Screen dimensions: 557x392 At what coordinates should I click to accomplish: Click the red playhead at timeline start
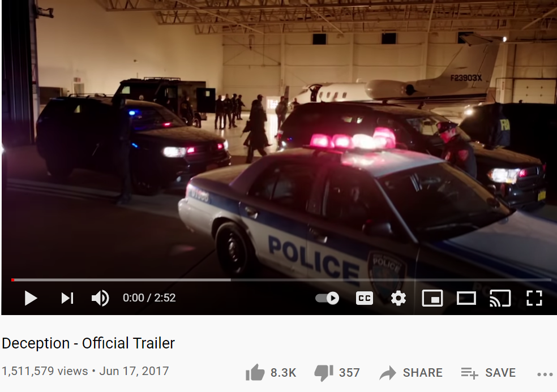point(13,280)
